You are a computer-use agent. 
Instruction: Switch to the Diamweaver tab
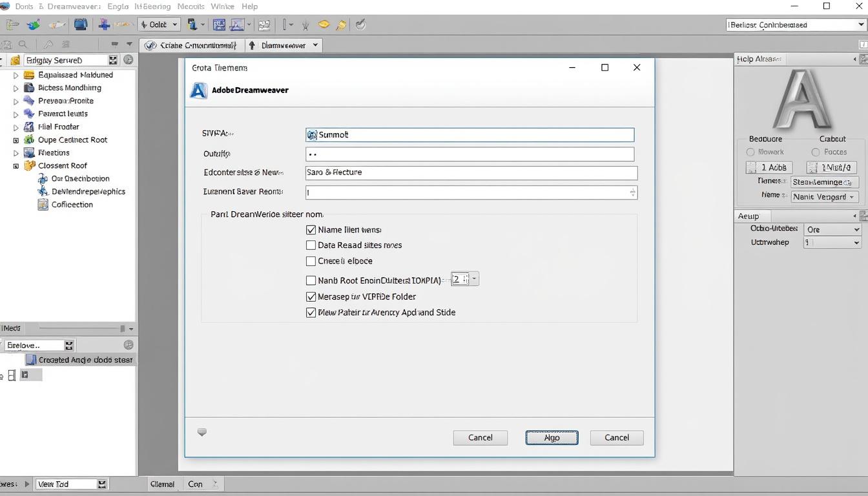tap(283, 45)
